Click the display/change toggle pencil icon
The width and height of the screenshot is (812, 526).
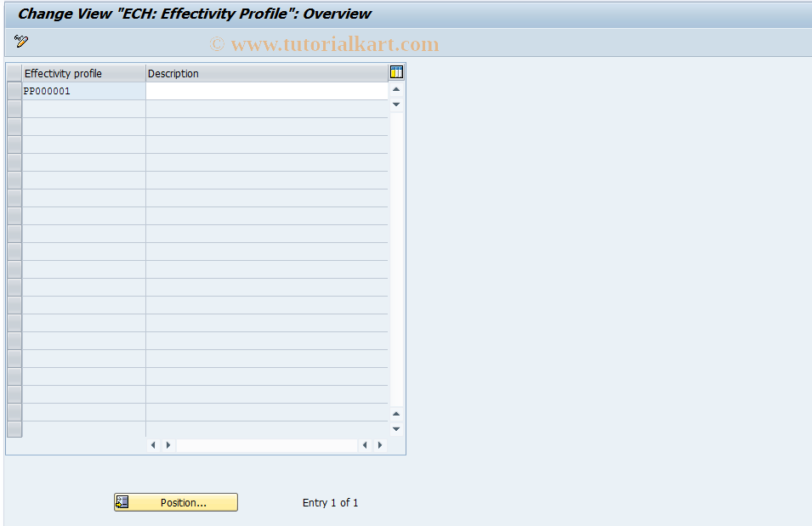coord(21,41)
